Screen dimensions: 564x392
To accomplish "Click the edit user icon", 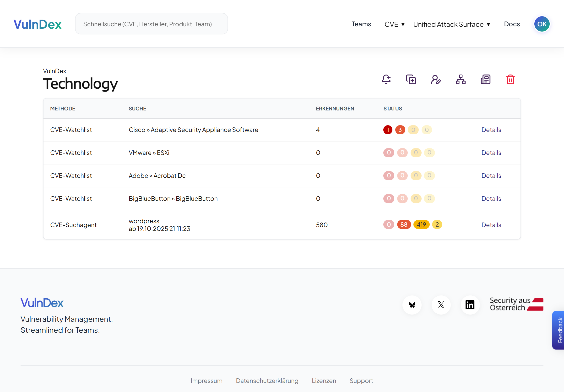I will 436,79.
